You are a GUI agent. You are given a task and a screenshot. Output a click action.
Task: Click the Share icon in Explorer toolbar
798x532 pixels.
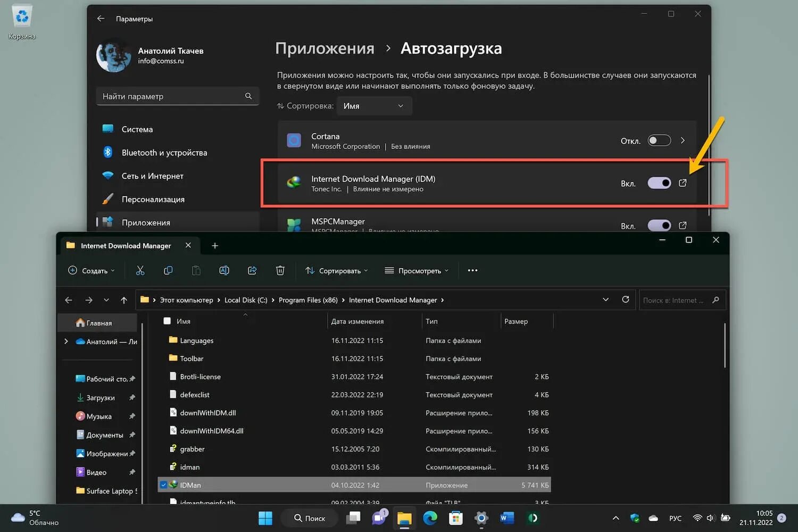click(252, 271)
